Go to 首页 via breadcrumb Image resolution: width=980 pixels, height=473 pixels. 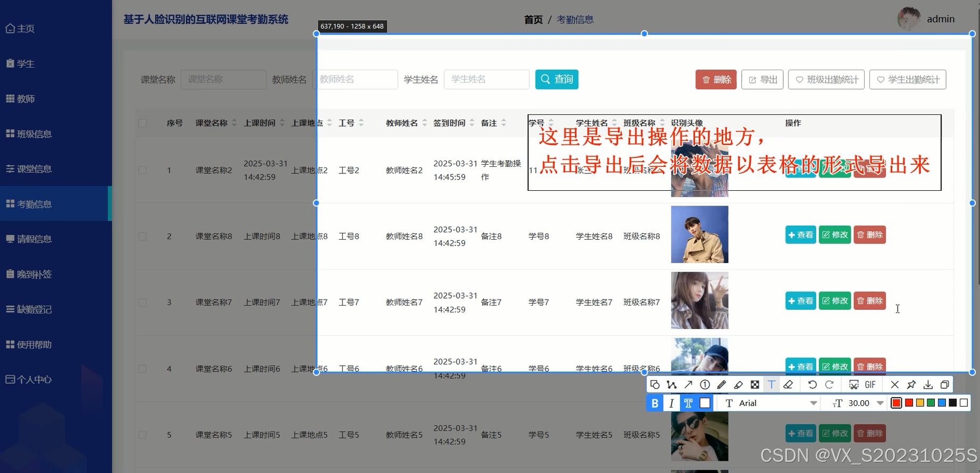[x=533, y=20]
